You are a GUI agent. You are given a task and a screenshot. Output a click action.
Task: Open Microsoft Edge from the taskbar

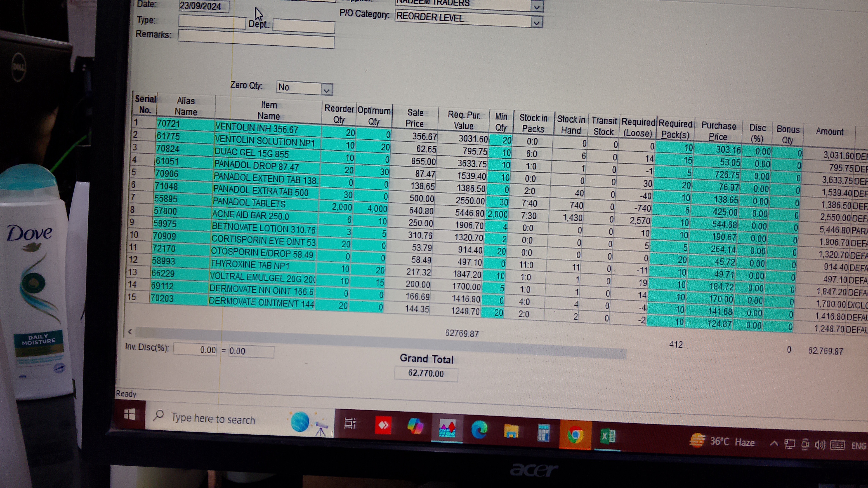coord(479,429)
